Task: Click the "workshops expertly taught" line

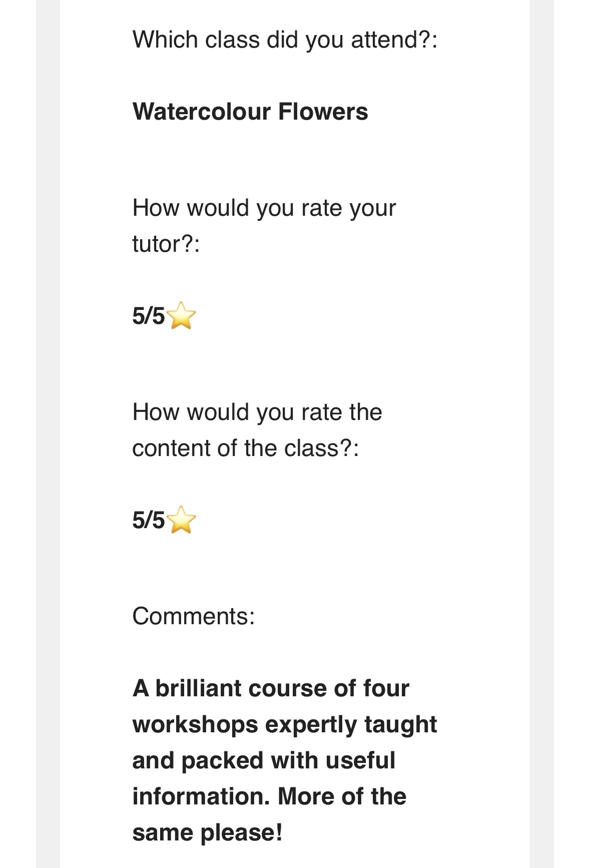Action: coord(284,724)
